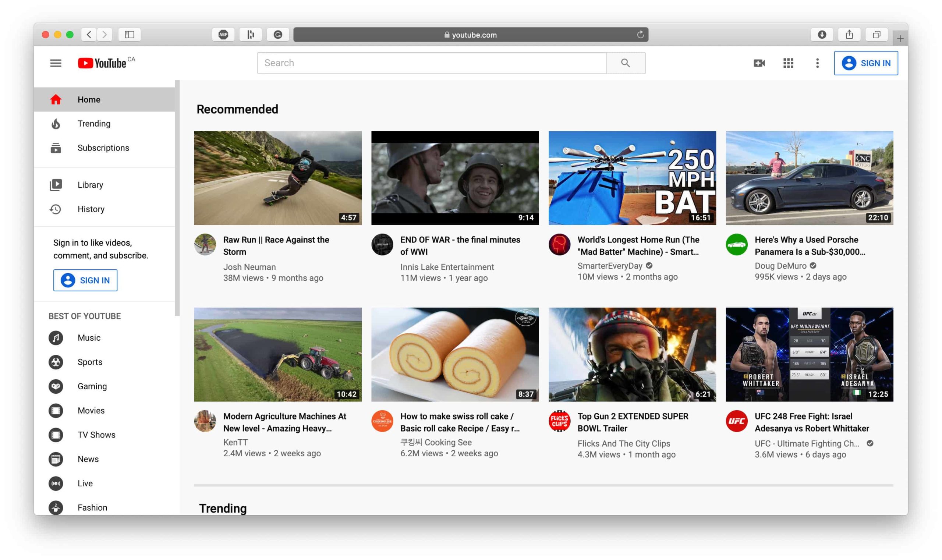The height and width of the screenshot is (560, 942).
Task: Go back to the previous page
Action: coord(89,35)
